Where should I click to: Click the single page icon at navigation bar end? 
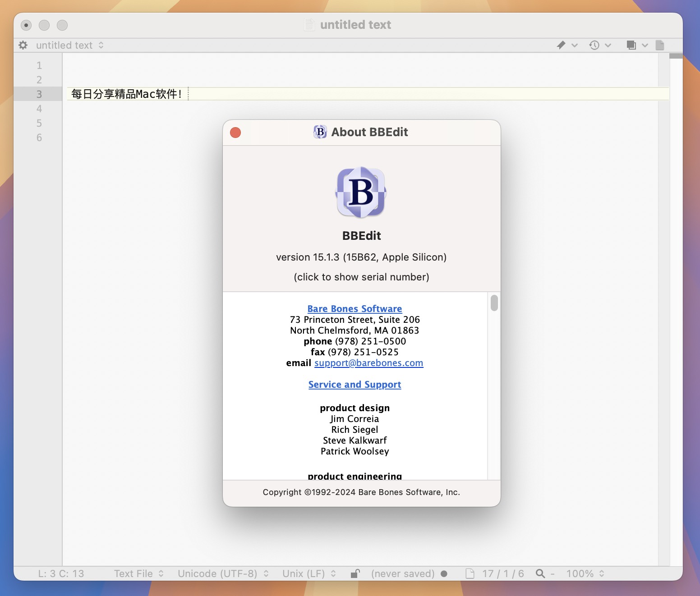[660, 45]
